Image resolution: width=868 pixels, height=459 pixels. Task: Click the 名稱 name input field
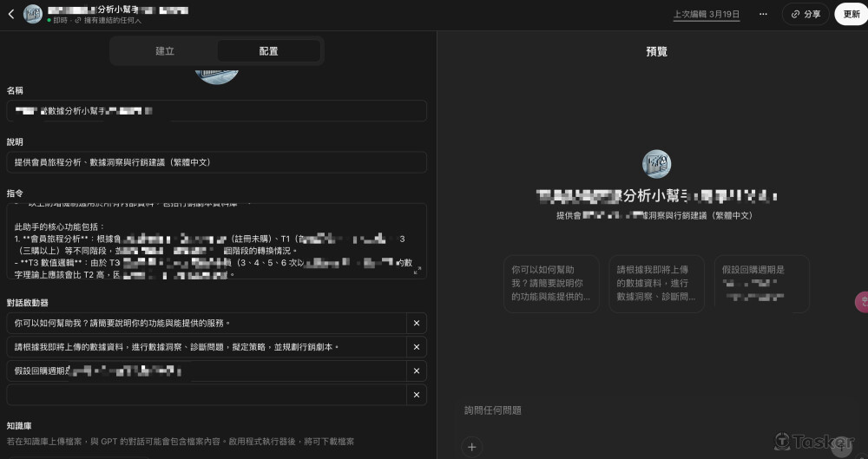click(216, 111)
